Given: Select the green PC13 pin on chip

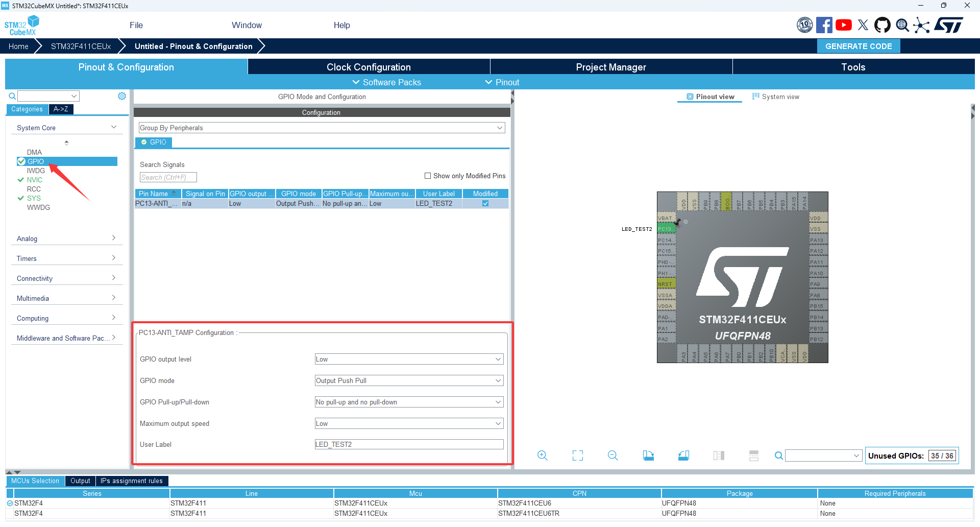Looking at the screenshot, I should (666, 229).
